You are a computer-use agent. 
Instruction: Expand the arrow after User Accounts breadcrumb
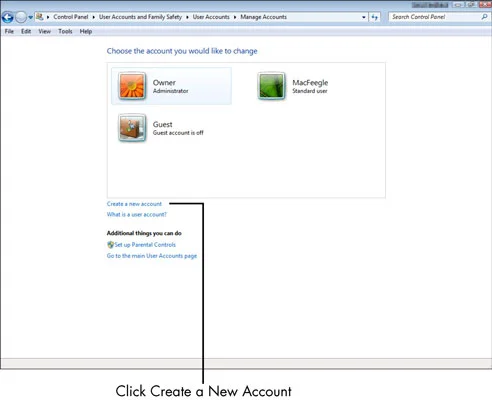(235, 17)
